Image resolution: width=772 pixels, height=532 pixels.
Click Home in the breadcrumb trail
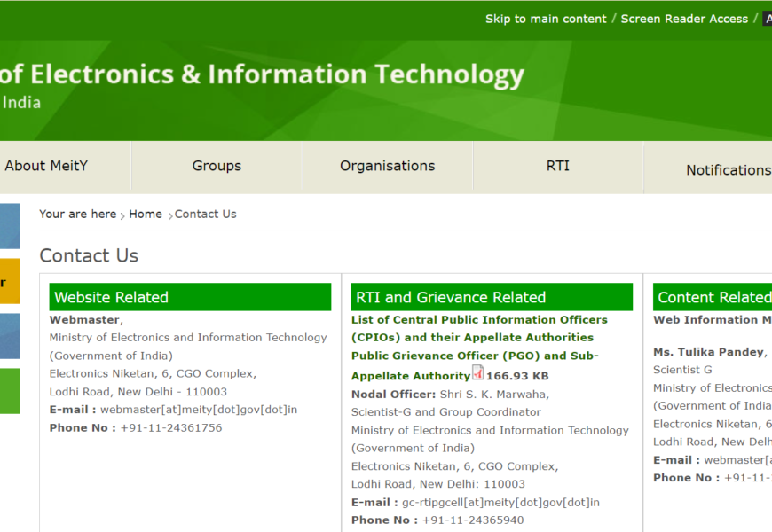(146, 214)
